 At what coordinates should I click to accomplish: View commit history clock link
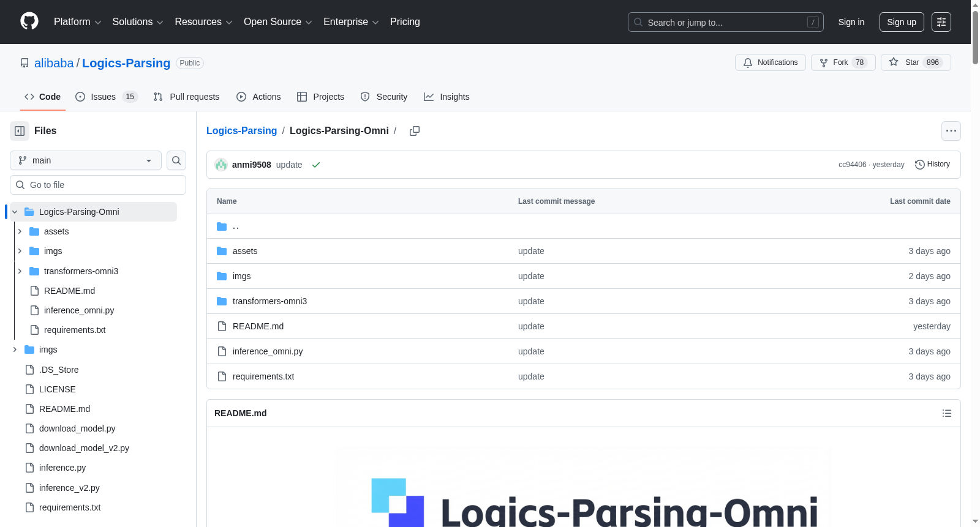932,164
